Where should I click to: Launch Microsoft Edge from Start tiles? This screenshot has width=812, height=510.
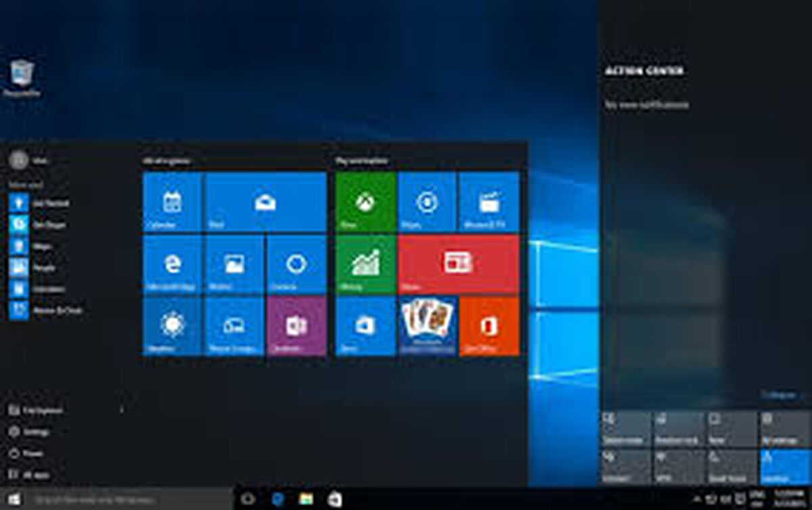172,264
